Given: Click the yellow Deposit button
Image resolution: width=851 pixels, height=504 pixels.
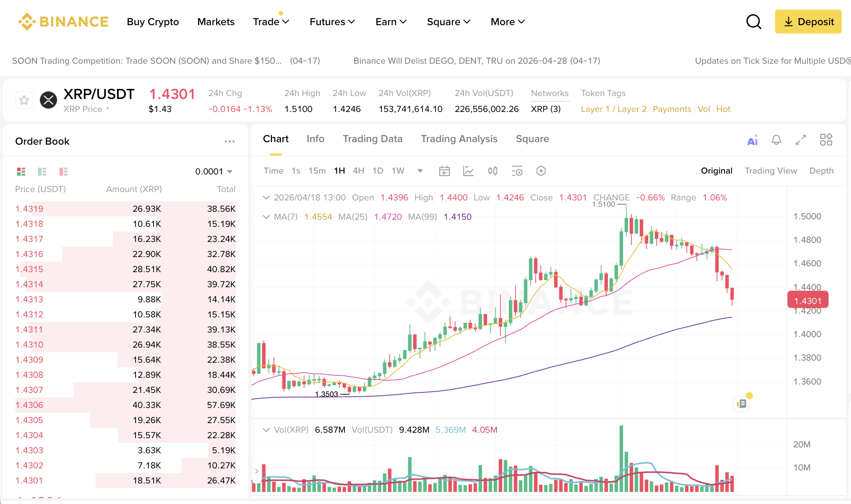Looking at the screenshot, I should click(808, 22).
